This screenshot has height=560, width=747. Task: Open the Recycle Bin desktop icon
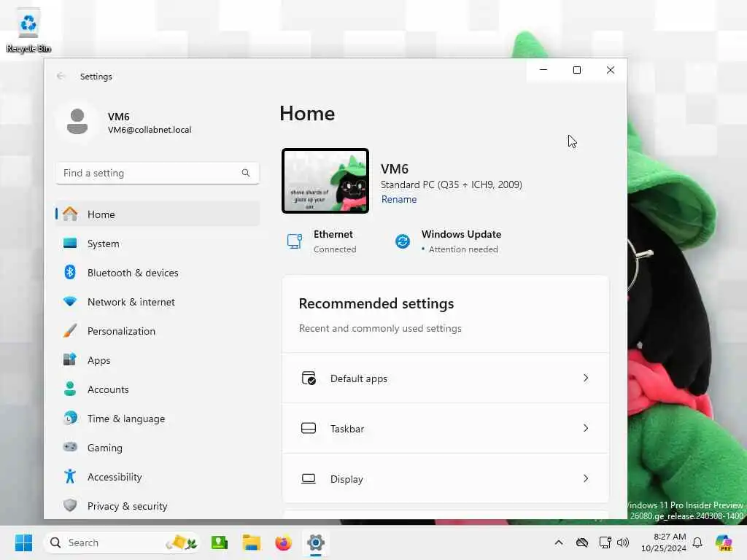[x=28, y=31]
